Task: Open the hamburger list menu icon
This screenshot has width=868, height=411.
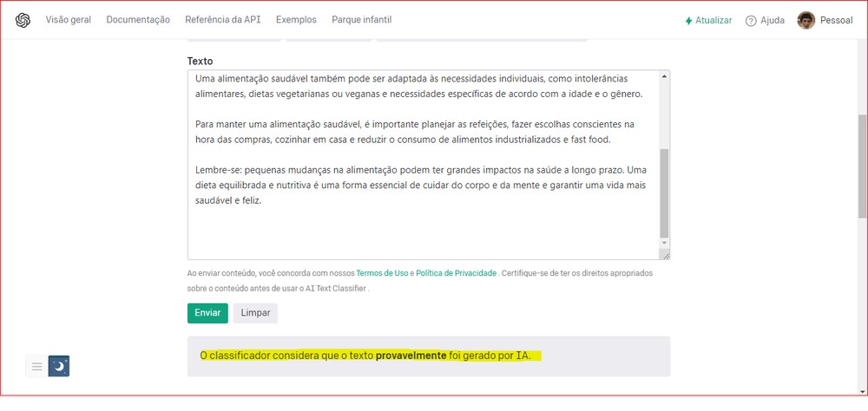Action: coord(37,366)
